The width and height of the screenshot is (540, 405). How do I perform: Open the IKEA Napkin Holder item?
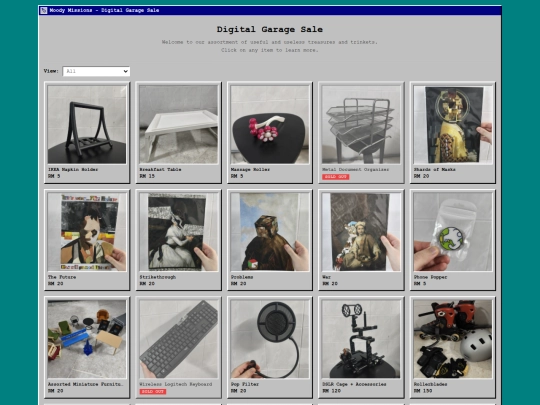point(87,133)
